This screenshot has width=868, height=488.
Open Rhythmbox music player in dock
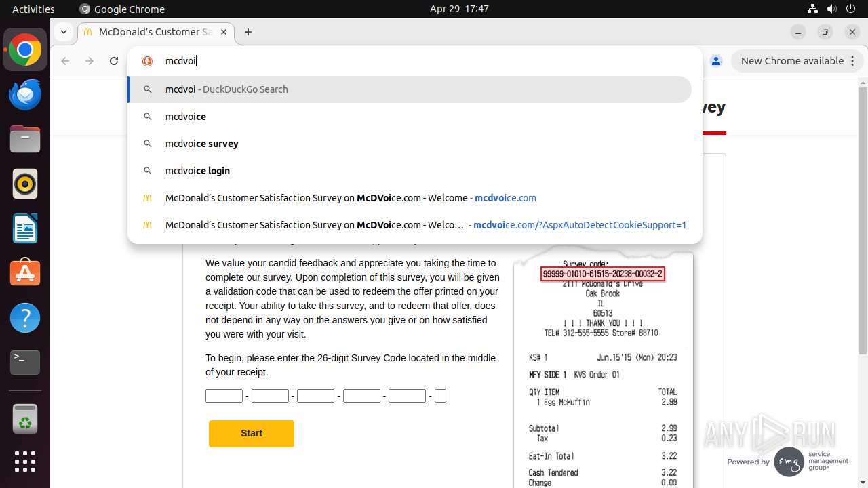[x=25, y=184]
